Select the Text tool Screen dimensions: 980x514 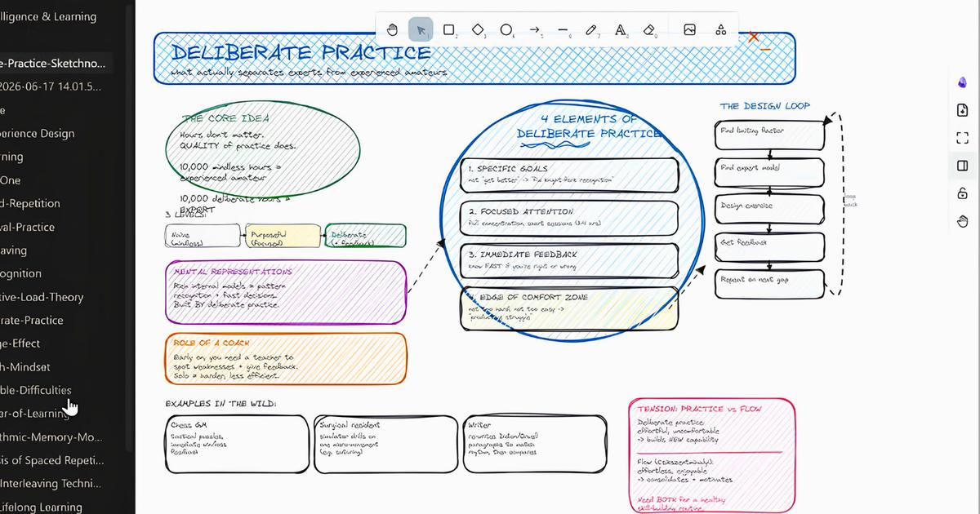(621, 30)
